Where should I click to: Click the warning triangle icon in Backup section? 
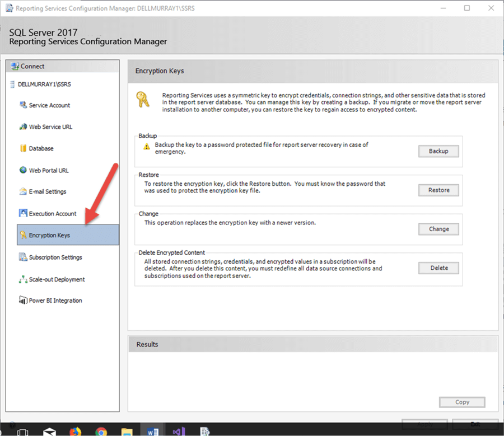[x=147, y=147]
